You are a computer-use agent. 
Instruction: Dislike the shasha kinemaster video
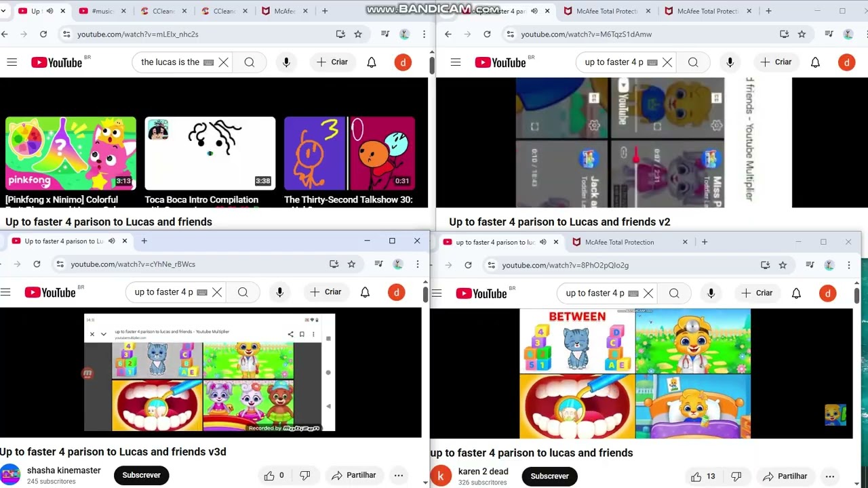coord(305,476)
